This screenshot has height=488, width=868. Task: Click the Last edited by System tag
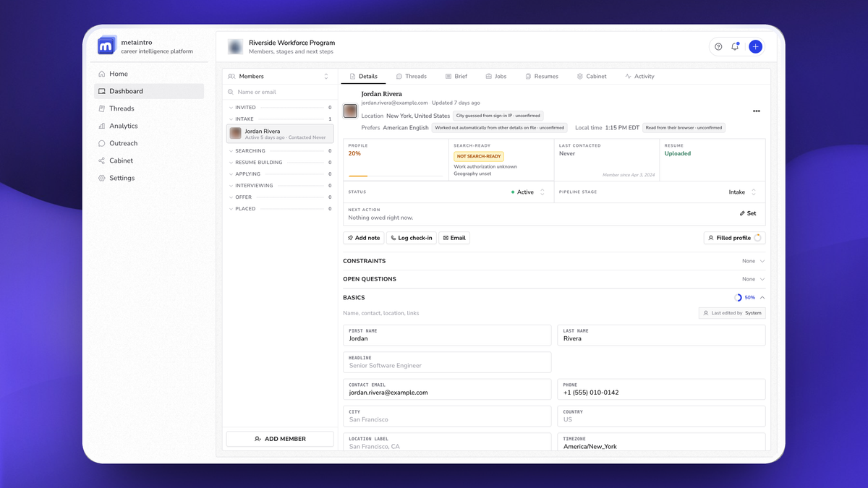(x=732, y=313)
